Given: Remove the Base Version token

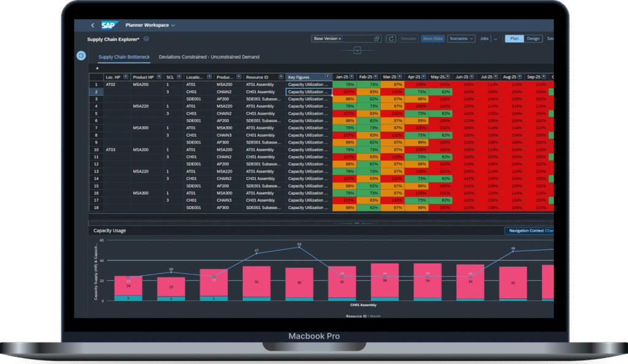Looking at the screenshot, I should 340,39.
